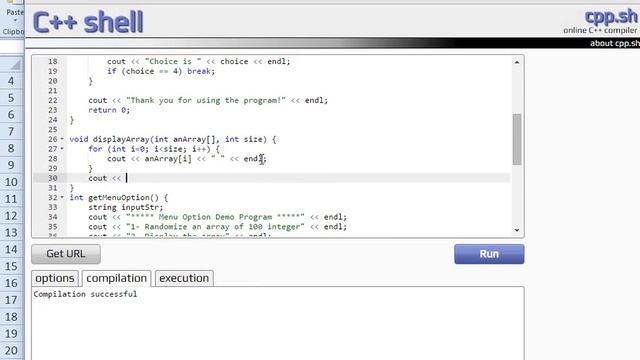This screenshot has height=360, width=640.
Task: Select Excel row header 15
Action: point(11,266)
